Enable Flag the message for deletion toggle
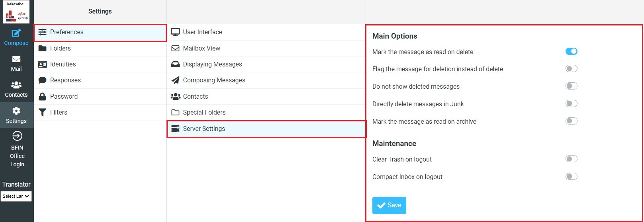 click(571, 69)
